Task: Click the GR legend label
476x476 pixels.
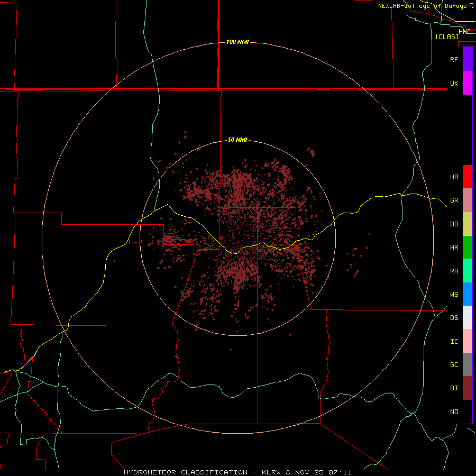Action: 454,200
